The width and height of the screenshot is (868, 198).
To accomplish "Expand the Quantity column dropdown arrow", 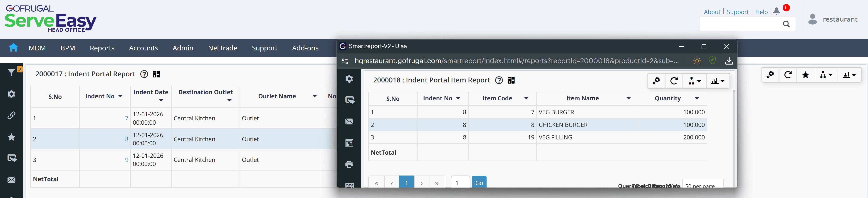I will tap(697, 98).
